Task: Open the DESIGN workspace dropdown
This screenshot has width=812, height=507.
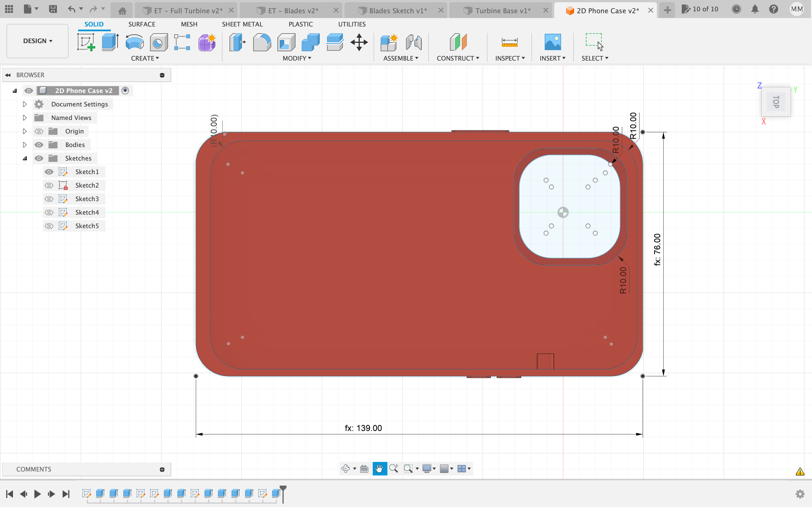Action: pyautogui.click(x=37, y=41)
